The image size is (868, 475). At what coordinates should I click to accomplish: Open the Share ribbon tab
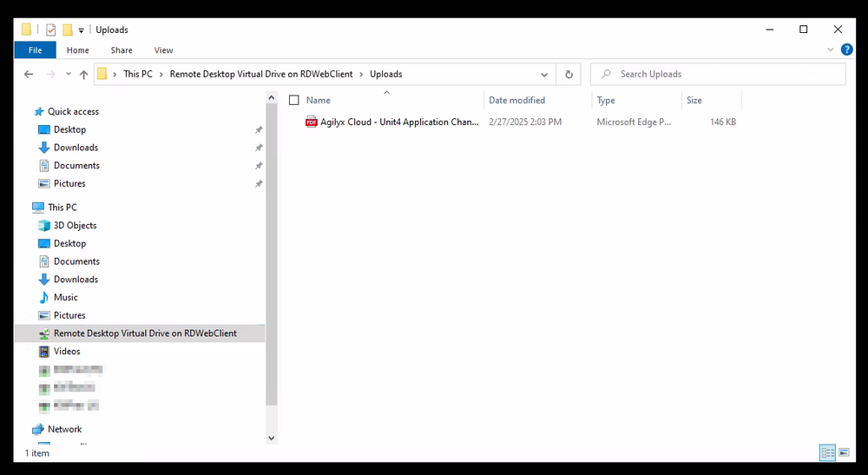122,50
